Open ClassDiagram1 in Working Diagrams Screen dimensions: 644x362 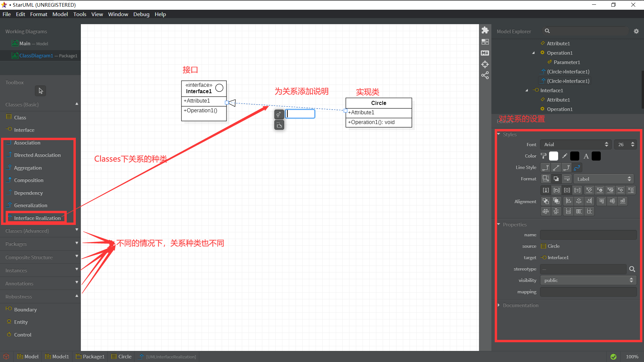click(40, 56)
